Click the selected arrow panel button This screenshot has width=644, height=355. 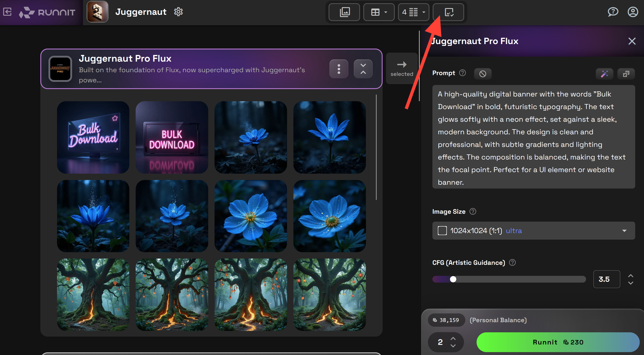point(402,68)
